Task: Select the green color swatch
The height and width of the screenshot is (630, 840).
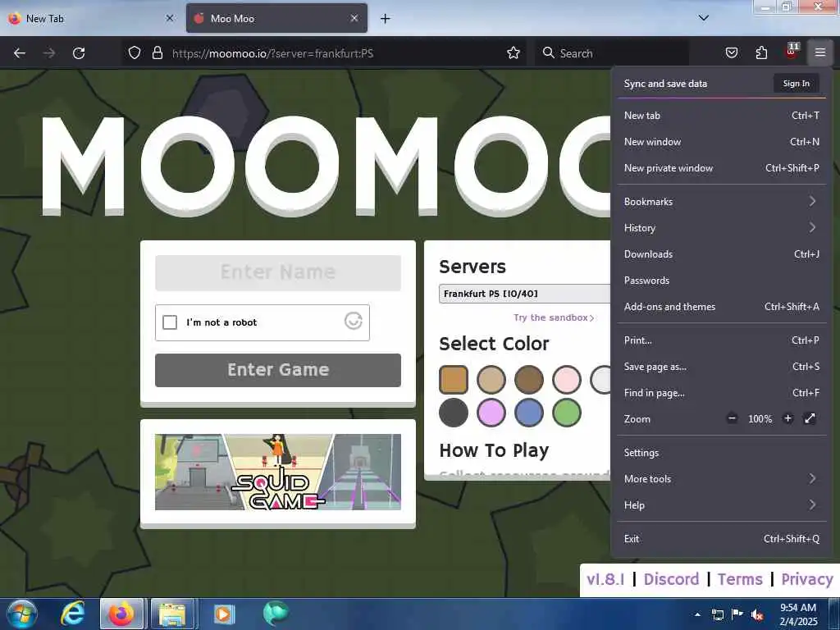Action: pyautogui.click(x=567, y=413)
